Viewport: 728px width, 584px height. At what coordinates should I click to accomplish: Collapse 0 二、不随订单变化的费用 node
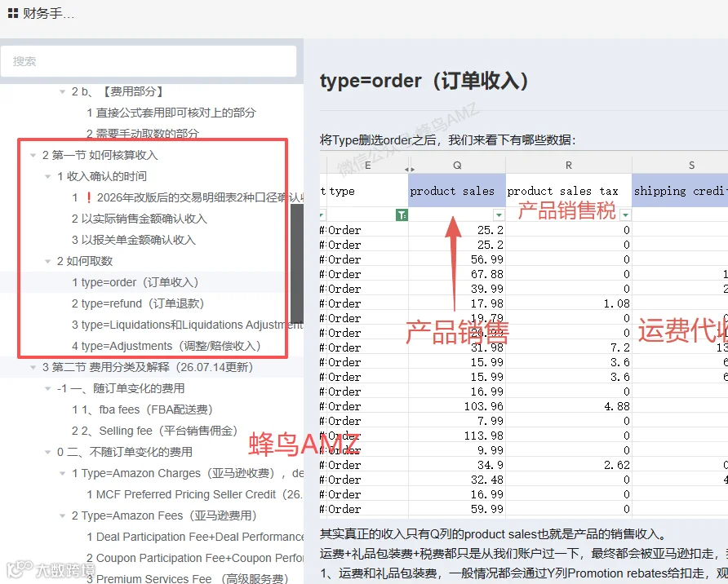(x=48, y=452)
